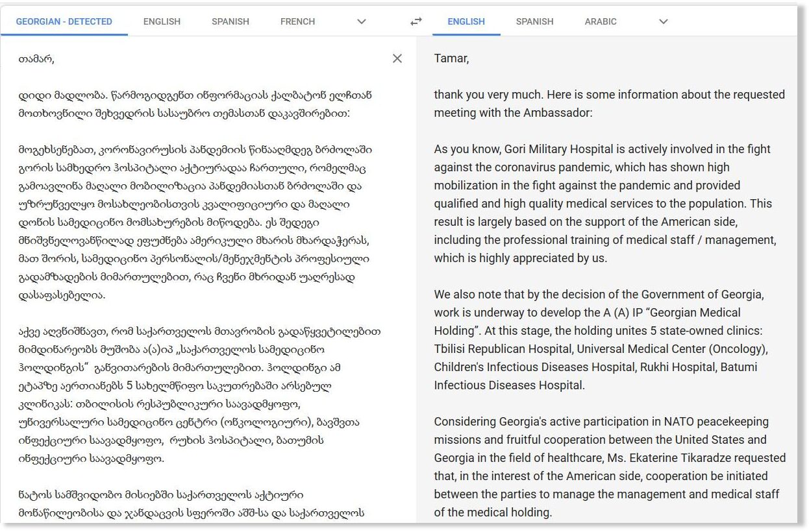Click the Georgian line starting 'აქვე აღვნიშნავთ'
This screenshot has width=809, height=532.
click(x=200, y=332)
